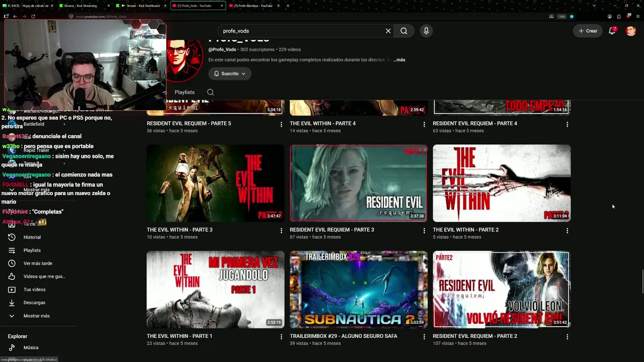Clear the search box text
Image resolution: width=644 pixels, height=362 pixels.
[x=388, y=31]
